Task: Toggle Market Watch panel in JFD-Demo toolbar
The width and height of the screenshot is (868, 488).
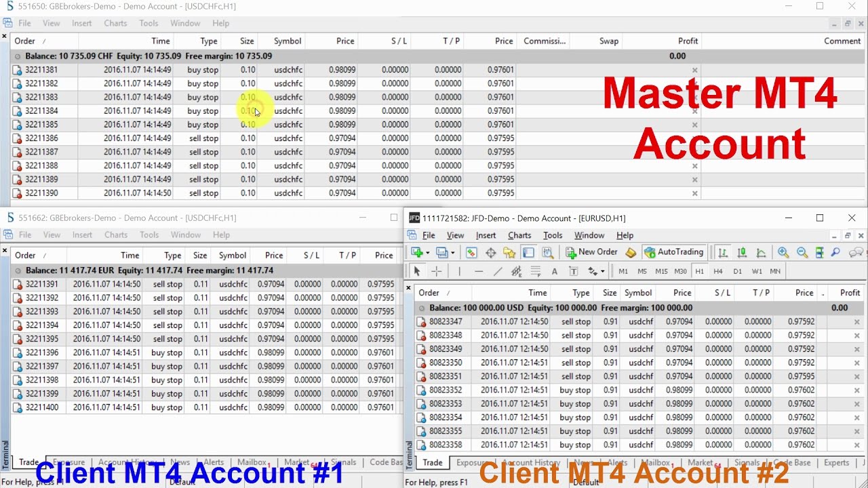Action: (471, 252)
